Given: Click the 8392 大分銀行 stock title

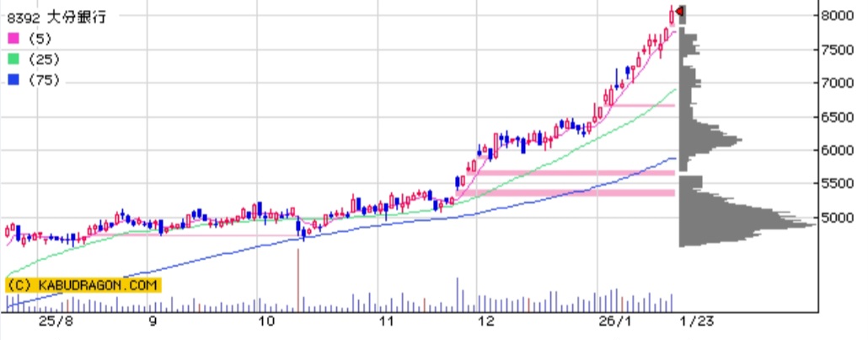Looking at the screenshot, I should (56, 17).
